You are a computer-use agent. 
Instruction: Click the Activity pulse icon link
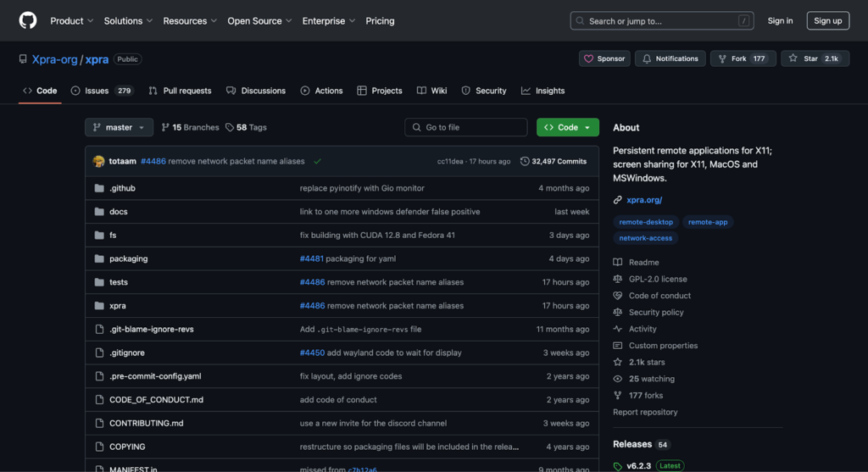coord(642,329)
